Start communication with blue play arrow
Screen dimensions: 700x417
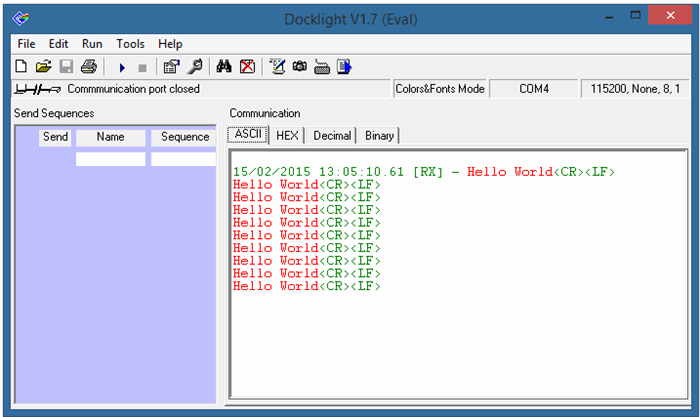coord(121,67)
